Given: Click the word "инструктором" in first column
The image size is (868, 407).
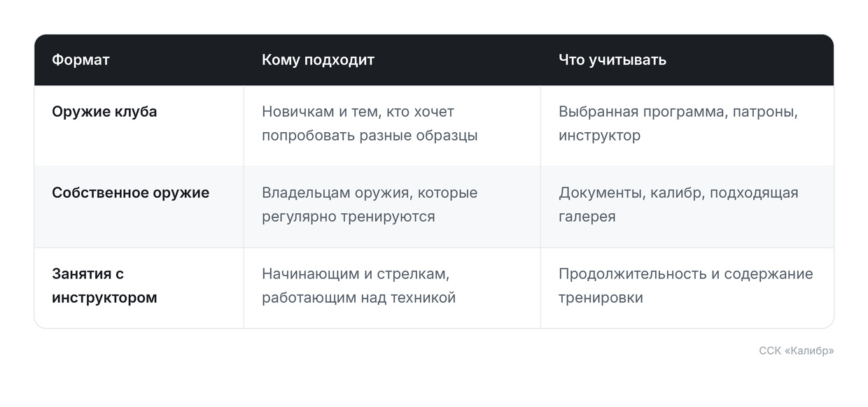Looking at the screenshot, I should [104, 298].
